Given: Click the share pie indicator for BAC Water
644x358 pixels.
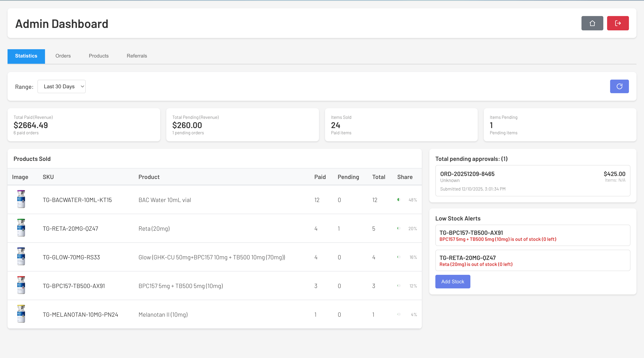Looking at the screenshot, I should point(399,200).
